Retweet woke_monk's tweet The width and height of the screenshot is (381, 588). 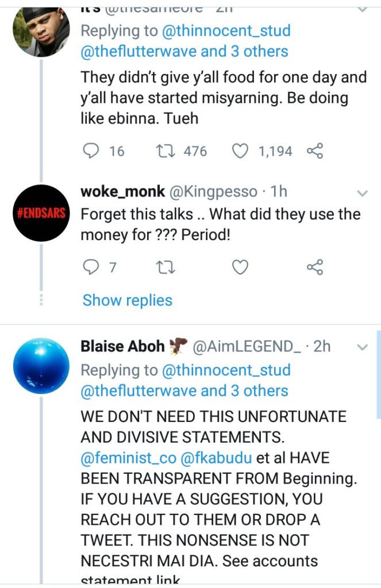(x=166, y=267)
